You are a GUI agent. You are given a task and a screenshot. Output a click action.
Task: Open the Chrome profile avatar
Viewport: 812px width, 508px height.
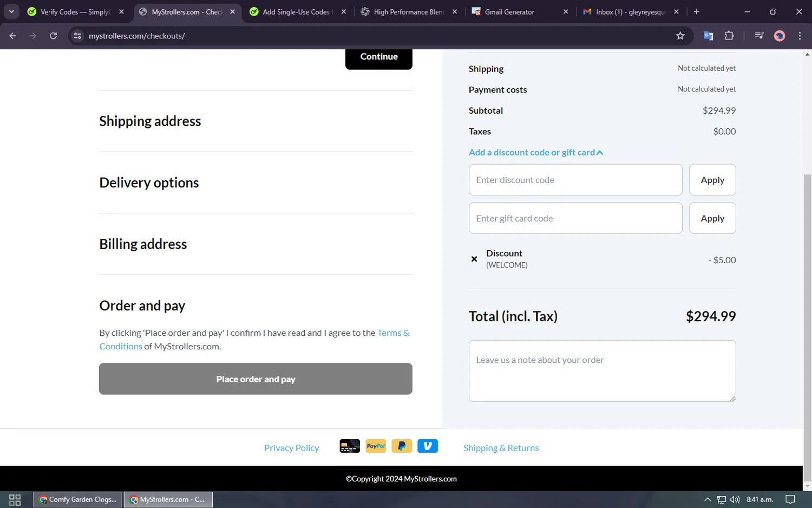coord(780,36)
